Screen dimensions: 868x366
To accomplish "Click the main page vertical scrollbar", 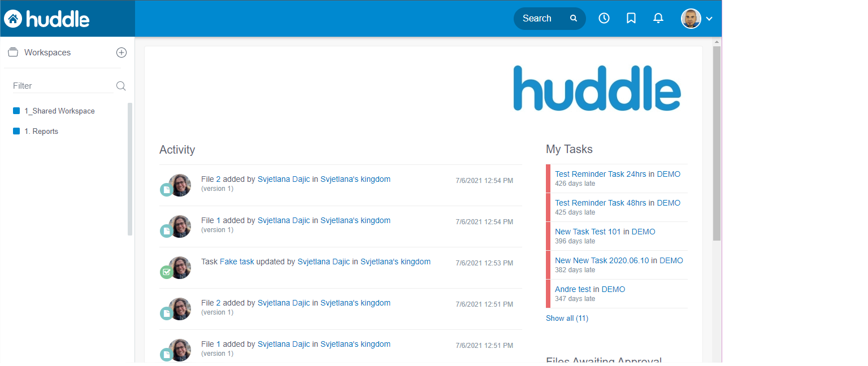I will 717,143.
